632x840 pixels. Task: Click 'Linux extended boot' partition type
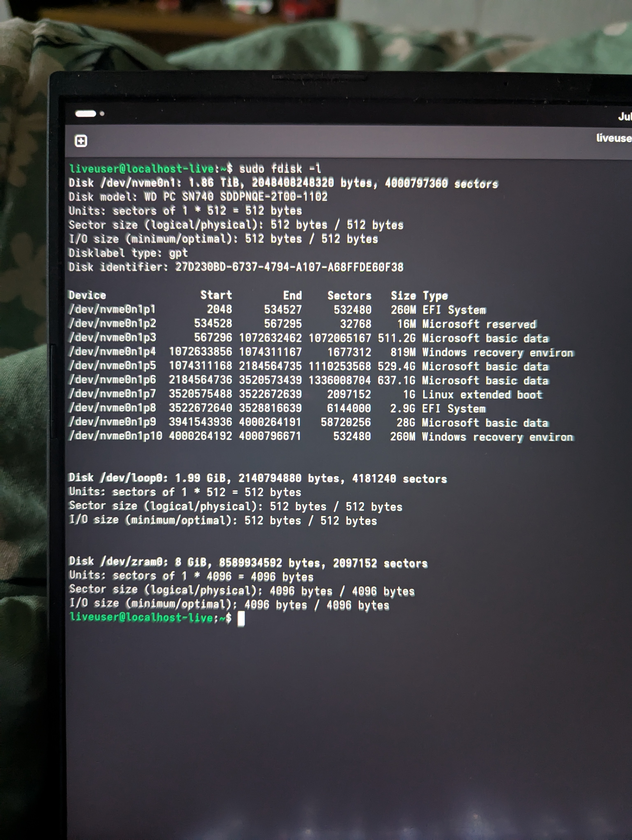pos(482,394)
